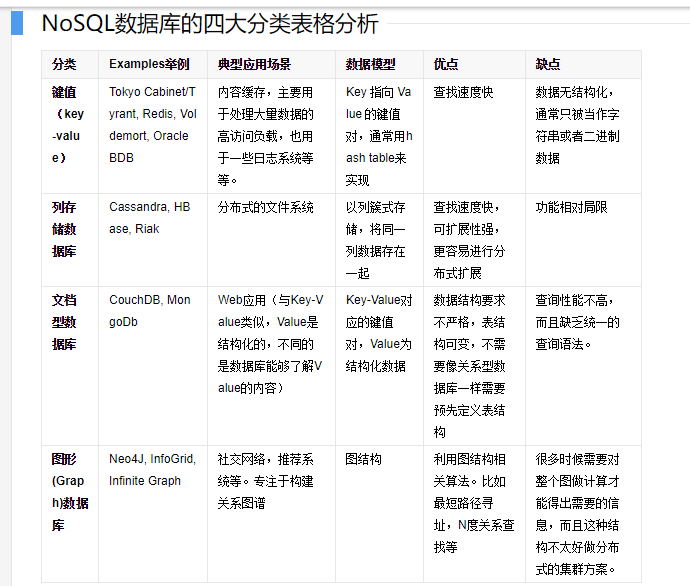This screenshot has height=586, width=690.
Task: Select the "分类" column header
Action: pos(64,64)
